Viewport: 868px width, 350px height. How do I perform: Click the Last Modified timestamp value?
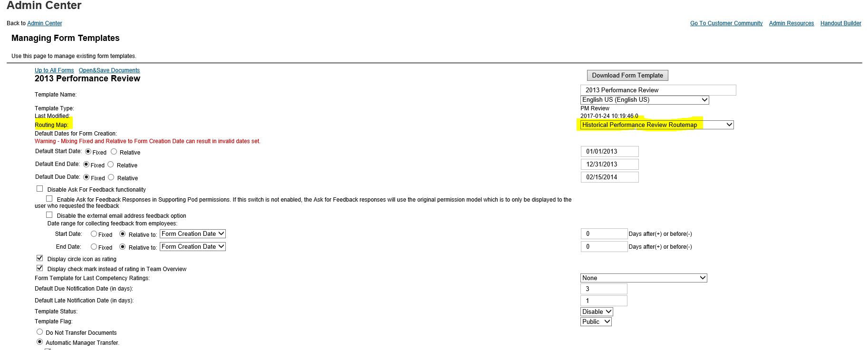[609, 116]
